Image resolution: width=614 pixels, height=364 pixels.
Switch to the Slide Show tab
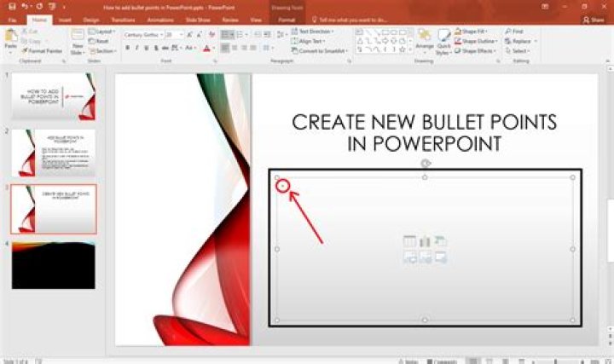click(198, 20)
